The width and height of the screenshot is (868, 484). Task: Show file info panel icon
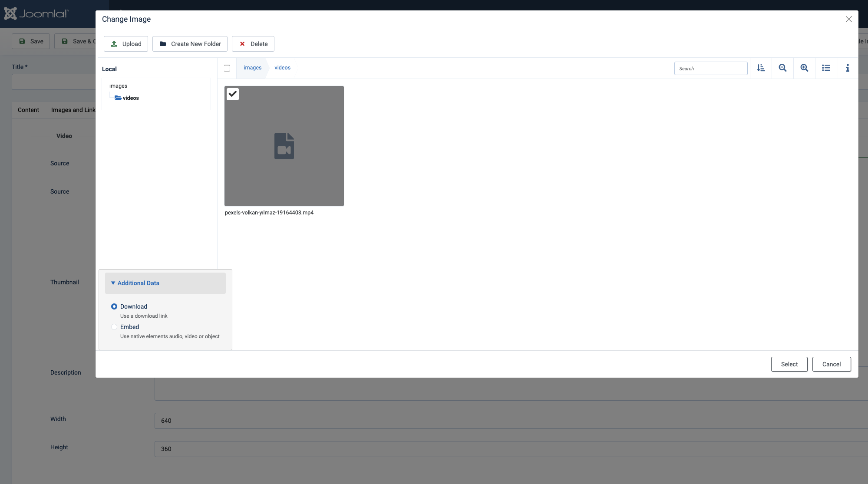pos(847,68)
